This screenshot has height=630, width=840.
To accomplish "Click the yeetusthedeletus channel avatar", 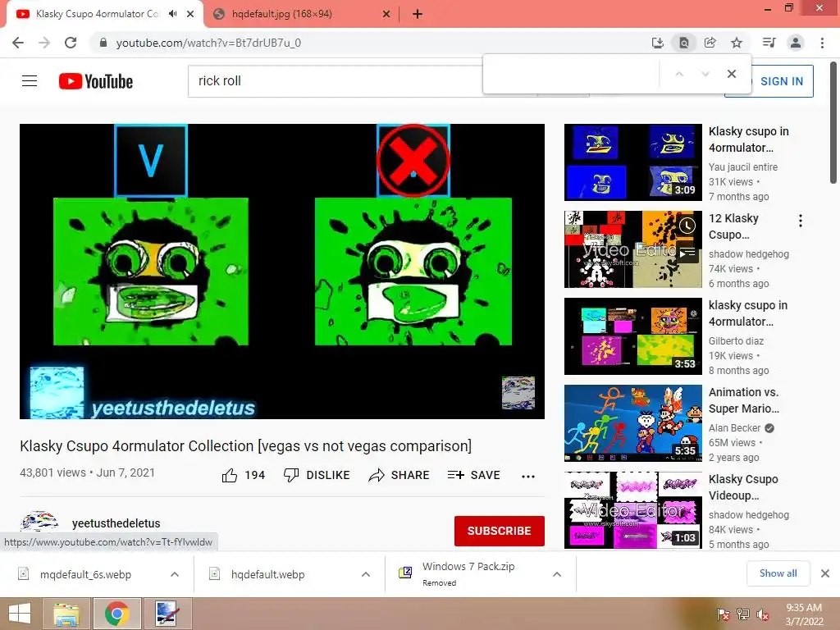I will coord(39,523).
